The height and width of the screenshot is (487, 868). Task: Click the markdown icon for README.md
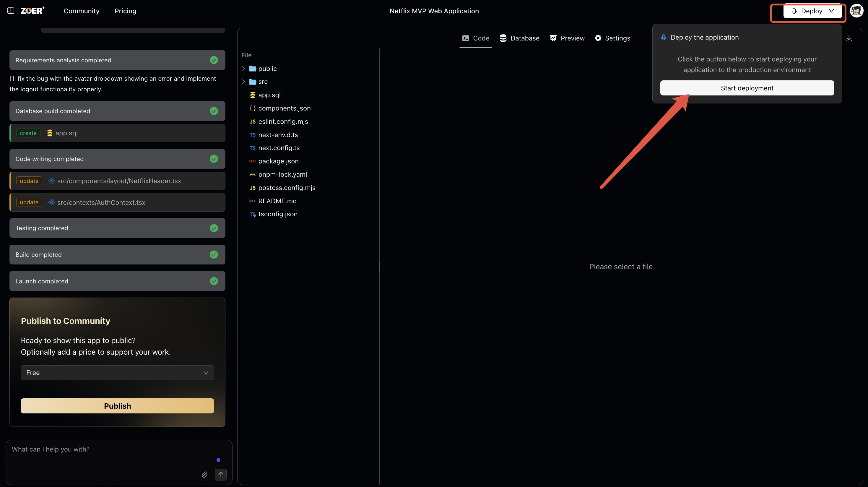point(252,201)
